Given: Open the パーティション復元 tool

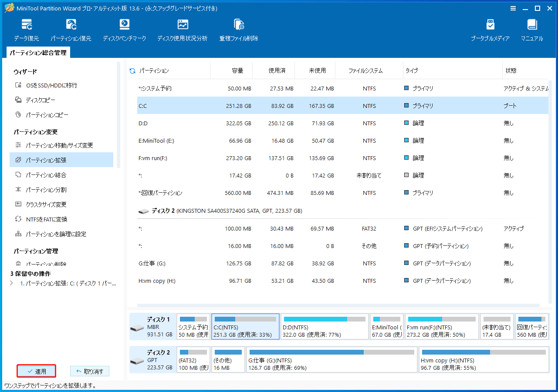Looking at the screenshot, I should point(71,30).
